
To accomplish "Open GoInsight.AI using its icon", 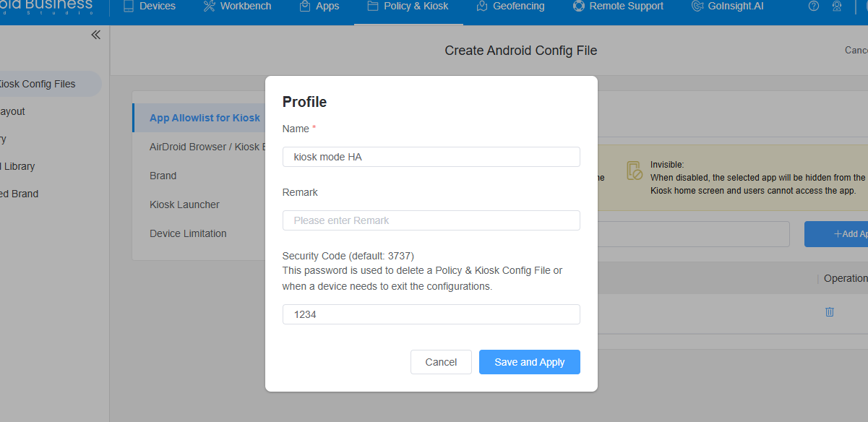I will coord(697,7).
